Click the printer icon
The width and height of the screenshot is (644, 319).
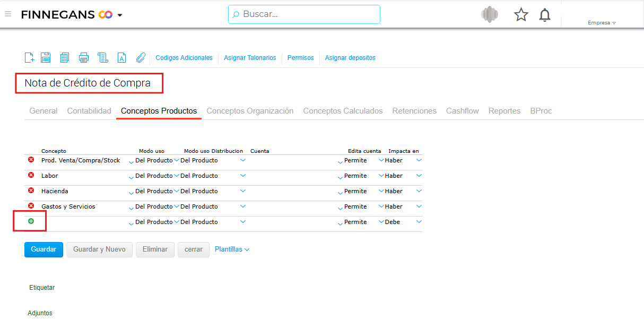pos(84,58)
